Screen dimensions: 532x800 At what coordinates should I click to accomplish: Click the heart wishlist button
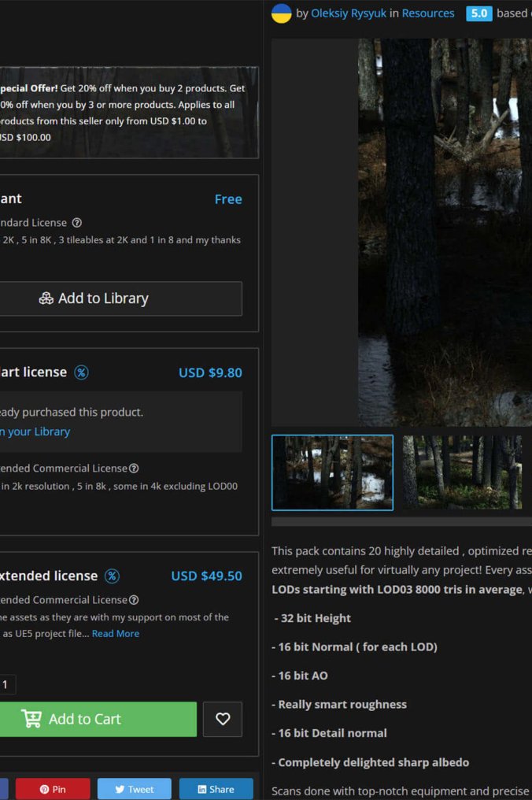223,719
